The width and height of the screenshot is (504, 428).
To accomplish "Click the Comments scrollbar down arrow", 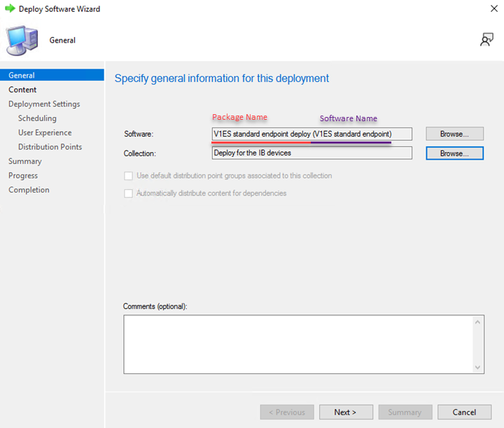I will tap(478, 367).
